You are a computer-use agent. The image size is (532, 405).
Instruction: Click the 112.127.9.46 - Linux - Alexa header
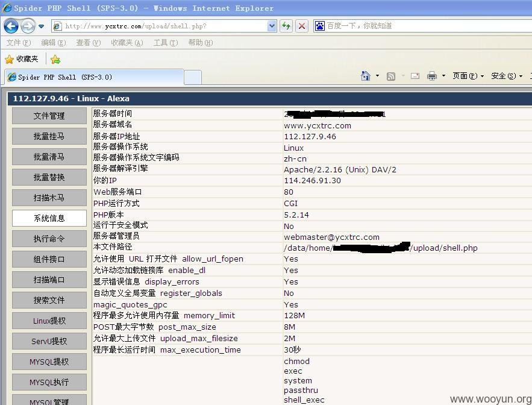tap(71, 98)
